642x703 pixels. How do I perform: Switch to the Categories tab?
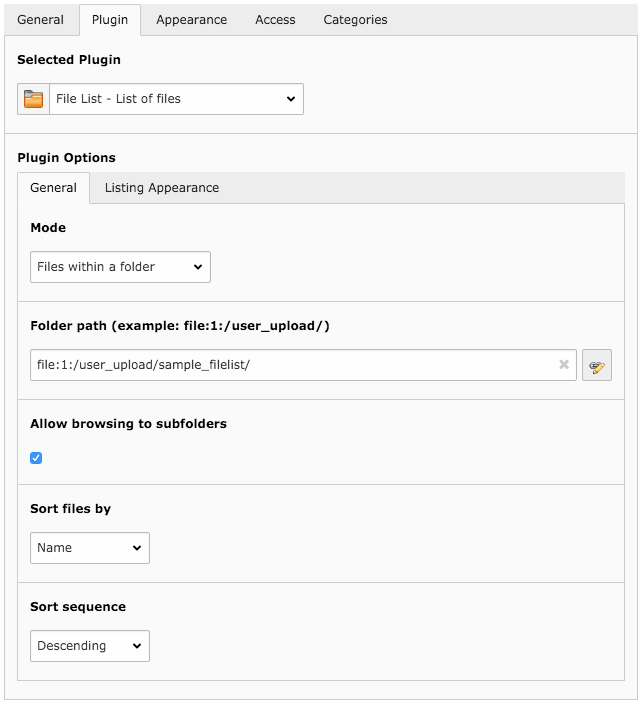[355, 20]
